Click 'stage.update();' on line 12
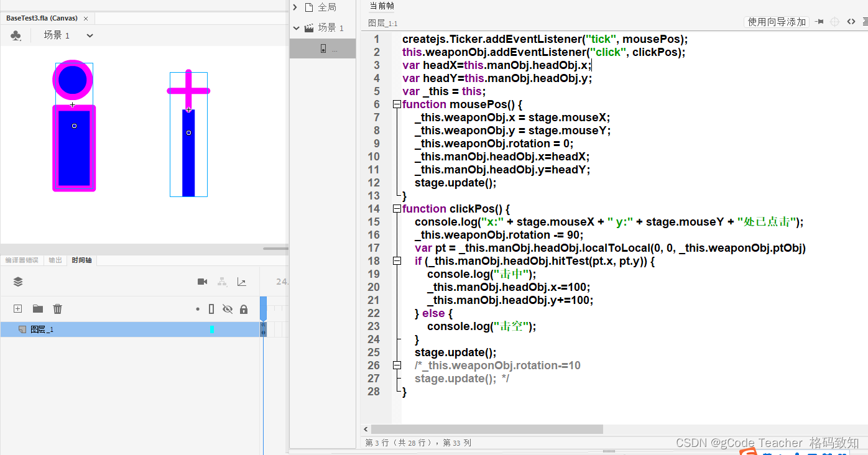Image resolution: width=868 pixels, height=455 pixels. point(456,183)
